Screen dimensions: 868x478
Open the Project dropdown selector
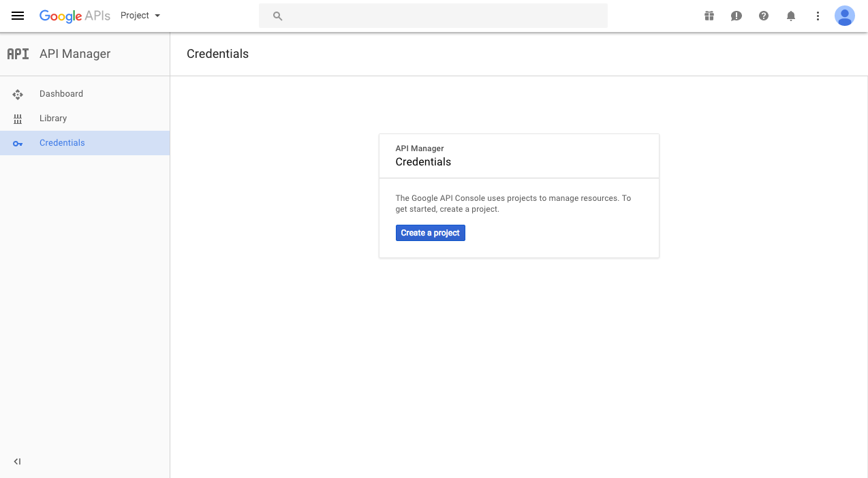(x=140, y=16)
